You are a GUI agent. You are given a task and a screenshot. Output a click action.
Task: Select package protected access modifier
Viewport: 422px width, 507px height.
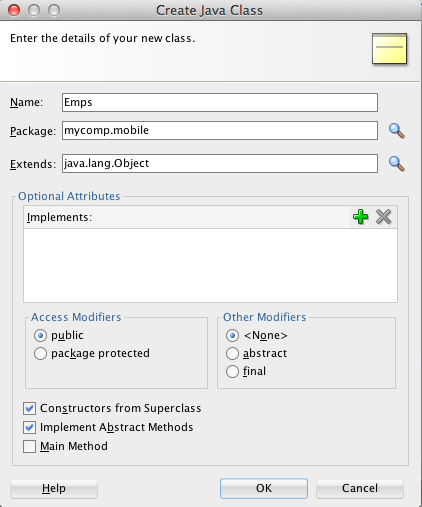40,353
